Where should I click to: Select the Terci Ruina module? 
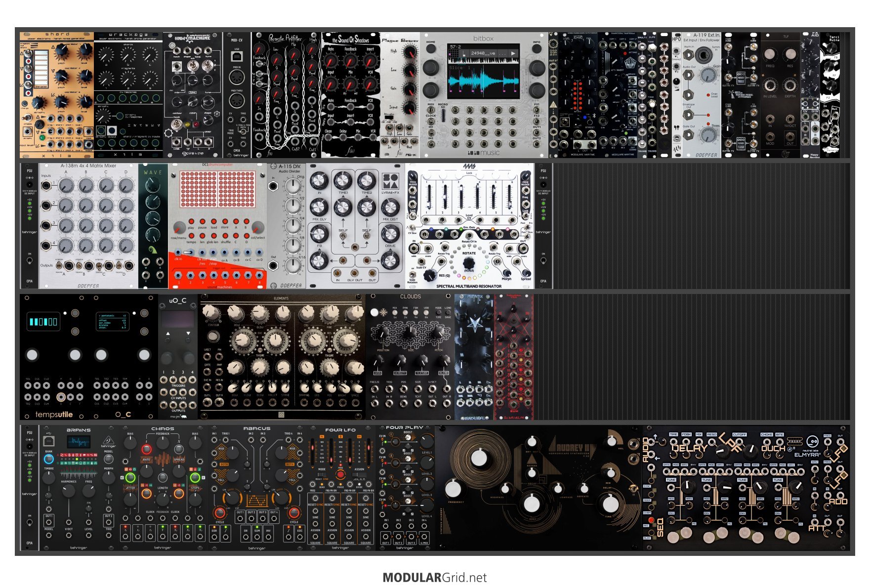[x=830, y=95]
